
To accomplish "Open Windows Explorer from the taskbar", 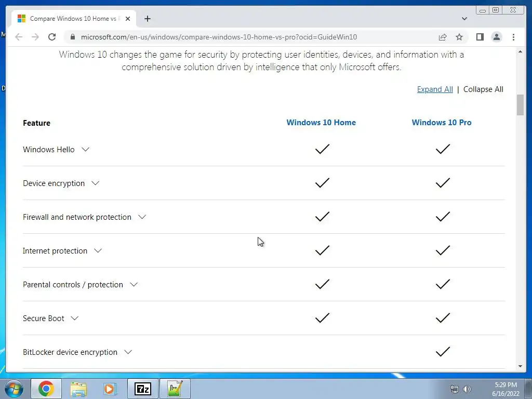I will [x=78, y=389].
